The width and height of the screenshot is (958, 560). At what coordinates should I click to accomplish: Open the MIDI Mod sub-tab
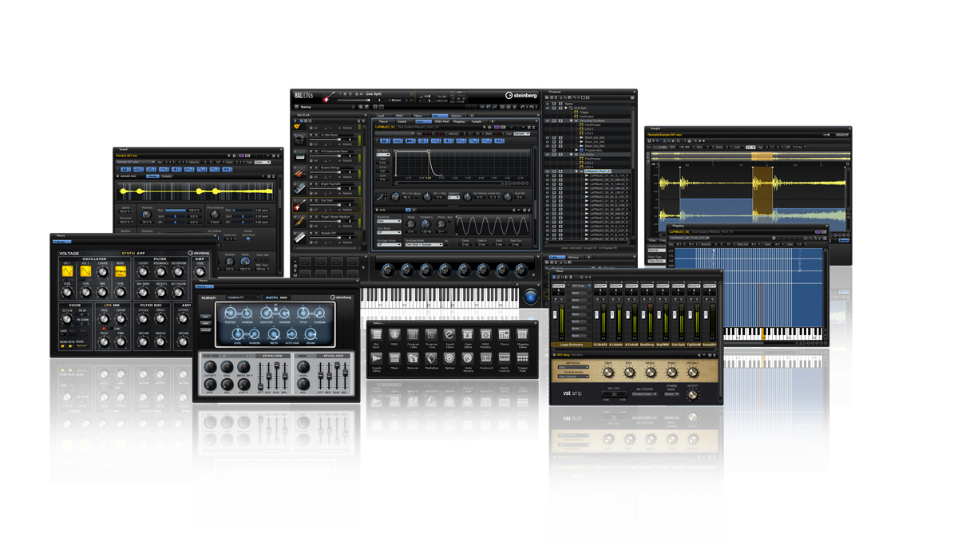441,121
